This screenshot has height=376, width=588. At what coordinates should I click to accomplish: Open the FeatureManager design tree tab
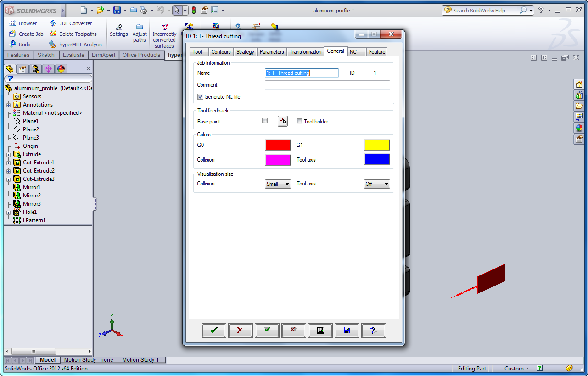click(x=10, y=69)
